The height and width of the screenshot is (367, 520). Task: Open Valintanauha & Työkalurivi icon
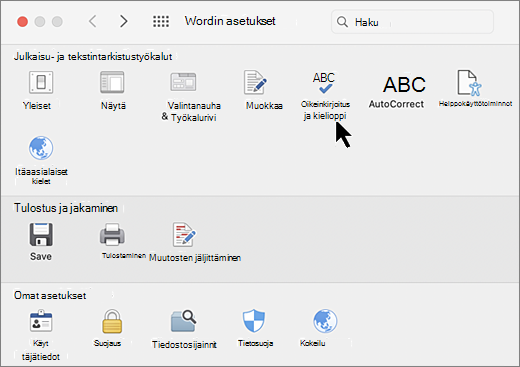tap(183, 82)
